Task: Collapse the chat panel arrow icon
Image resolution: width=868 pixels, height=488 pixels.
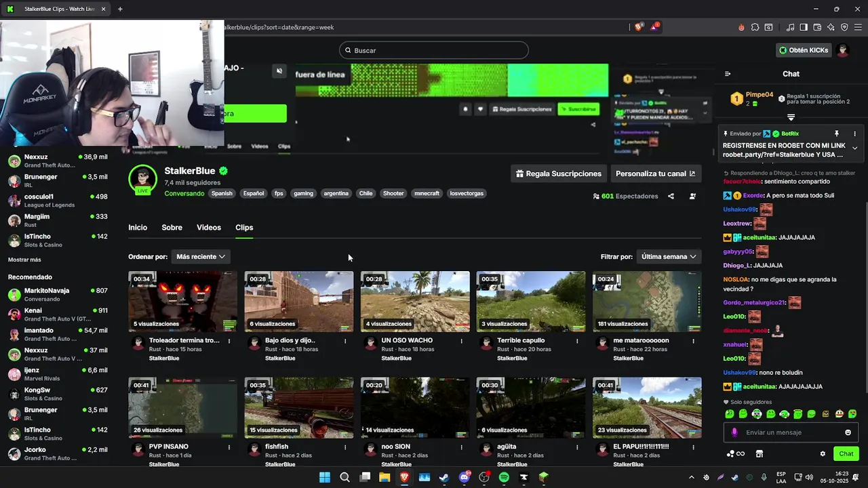Action: 728,74
